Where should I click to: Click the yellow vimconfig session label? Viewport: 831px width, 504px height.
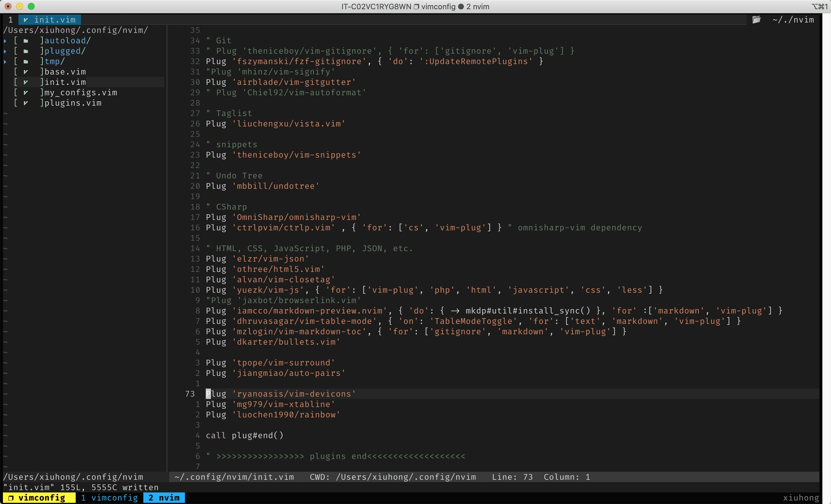(39, 498)
